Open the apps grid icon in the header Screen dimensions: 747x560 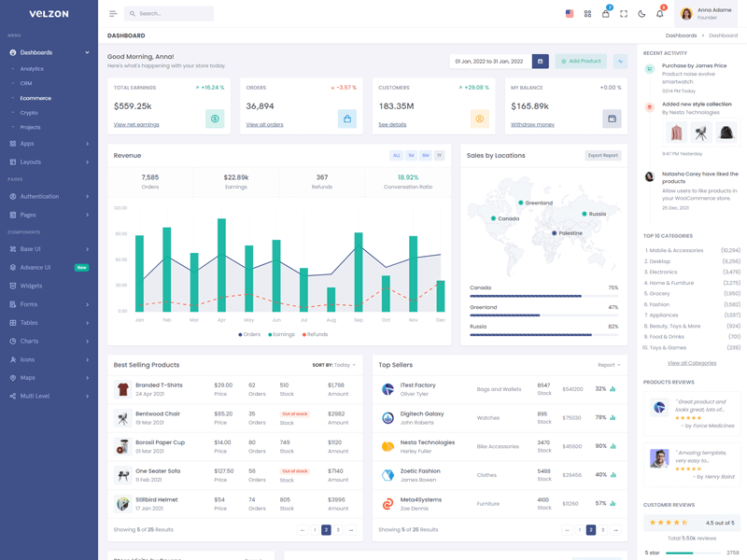coord(587,13)
